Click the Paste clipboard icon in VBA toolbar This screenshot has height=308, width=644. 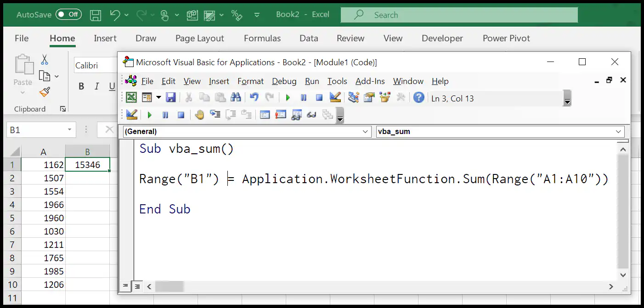220,97
